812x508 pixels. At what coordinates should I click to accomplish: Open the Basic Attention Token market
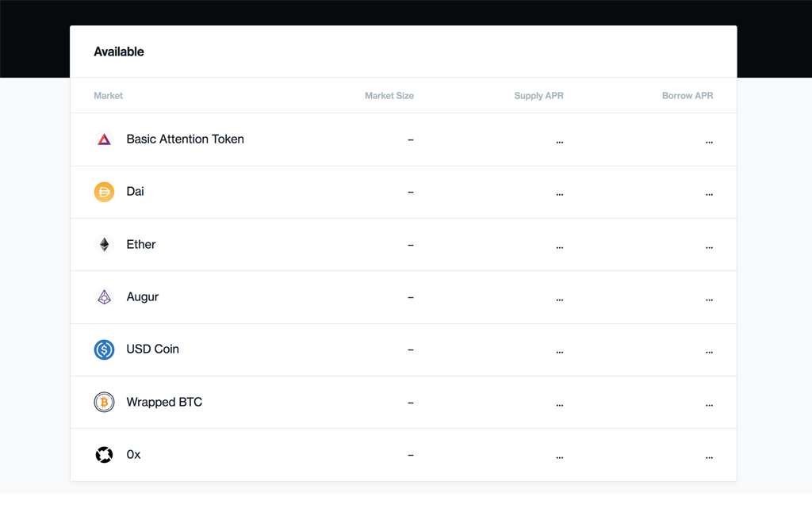point(185,139)
